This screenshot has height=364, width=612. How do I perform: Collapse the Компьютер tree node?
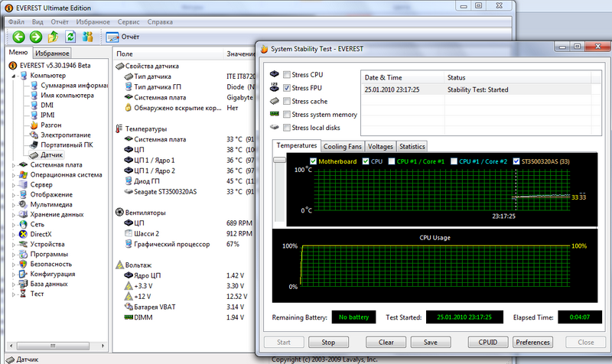(14, 76)
